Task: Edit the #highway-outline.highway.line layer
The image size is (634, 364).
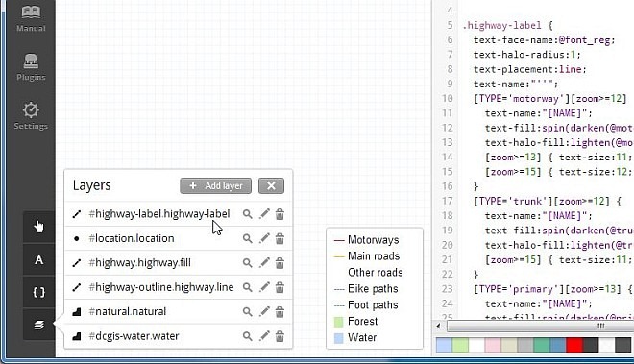Action: pos(264,287)
